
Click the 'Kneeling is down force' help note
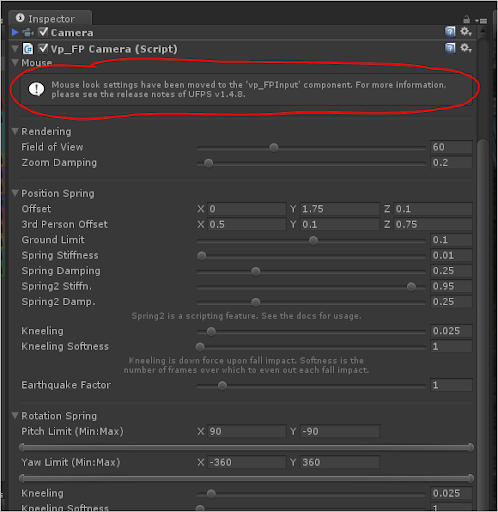point(246,365)
